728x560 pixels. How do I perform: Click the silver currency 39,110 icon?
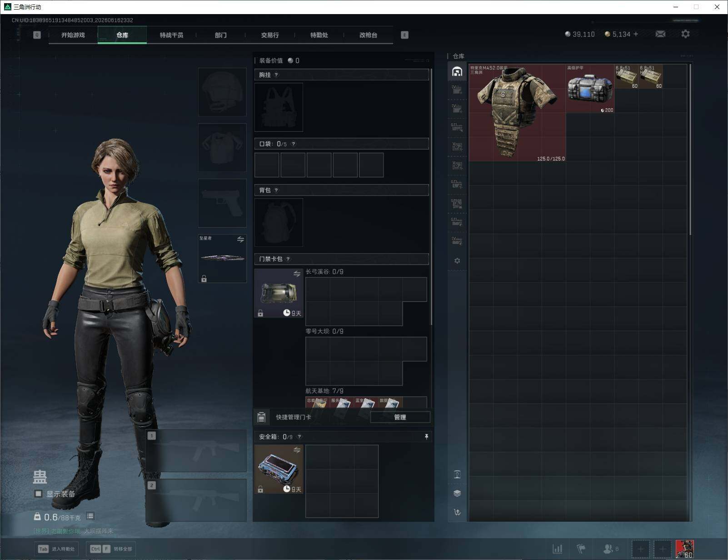tap(568, 34)
